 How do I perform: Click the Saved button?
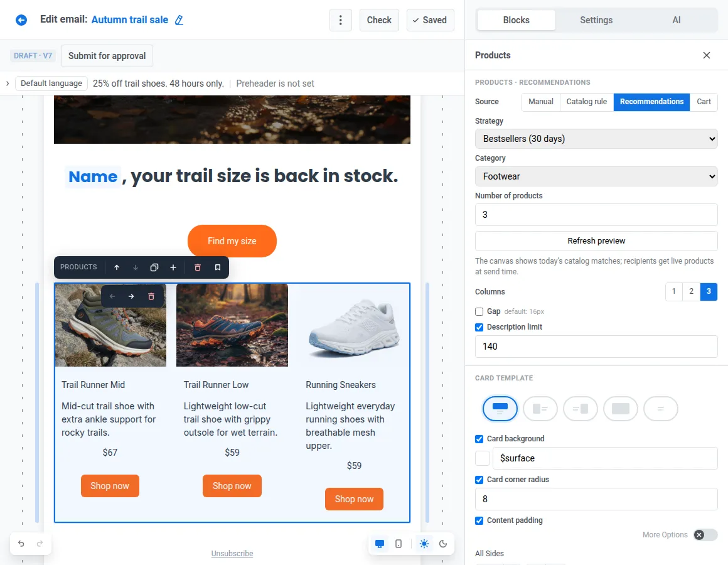click(x=431, y=20)
